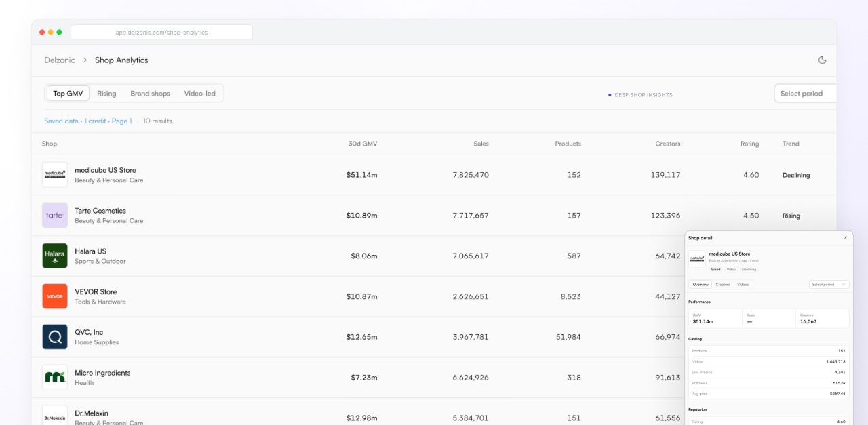The image size is (868, 425).
Task: Toggle dark mode with moon icon
Action: point(823,60)
